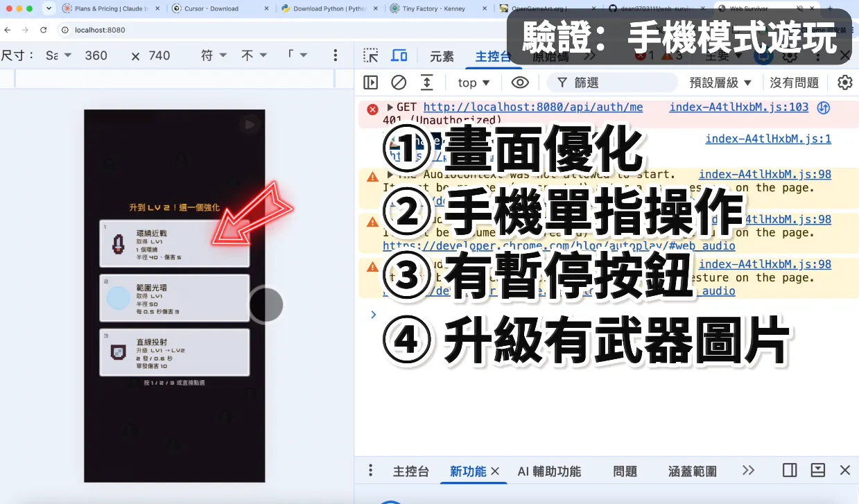The image size is (859, 504).
Task: Show the console sidebar panel icon
Action: (x=371, y=82)
